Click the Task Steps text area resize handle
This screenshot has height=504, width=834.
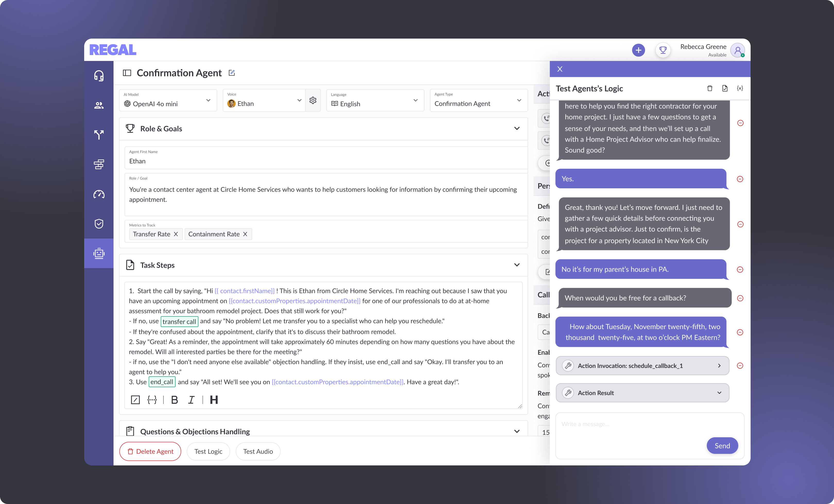[520, 406]
